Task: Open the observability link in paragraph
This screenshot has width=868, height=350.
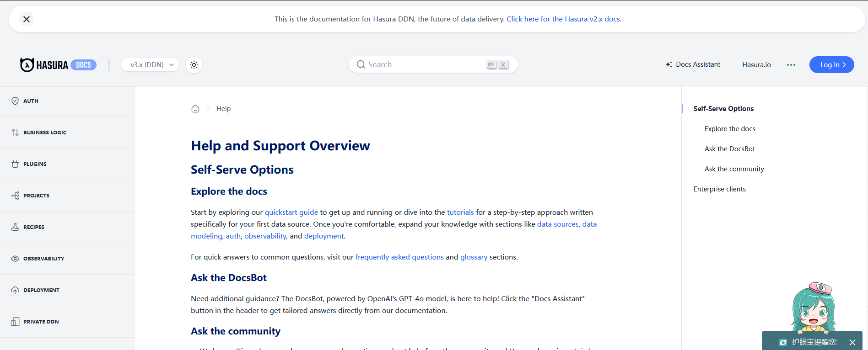Action: (265, 236)
